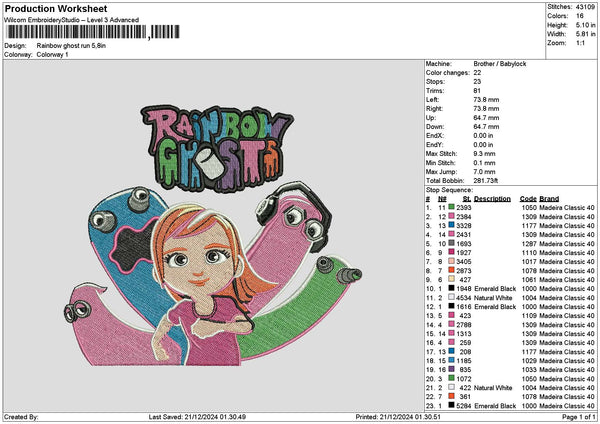Screen dimensions: 600x424
Task: Click the black swatch beside stitch count 1948
Action: pyautogui.click(x=452, y=289)
